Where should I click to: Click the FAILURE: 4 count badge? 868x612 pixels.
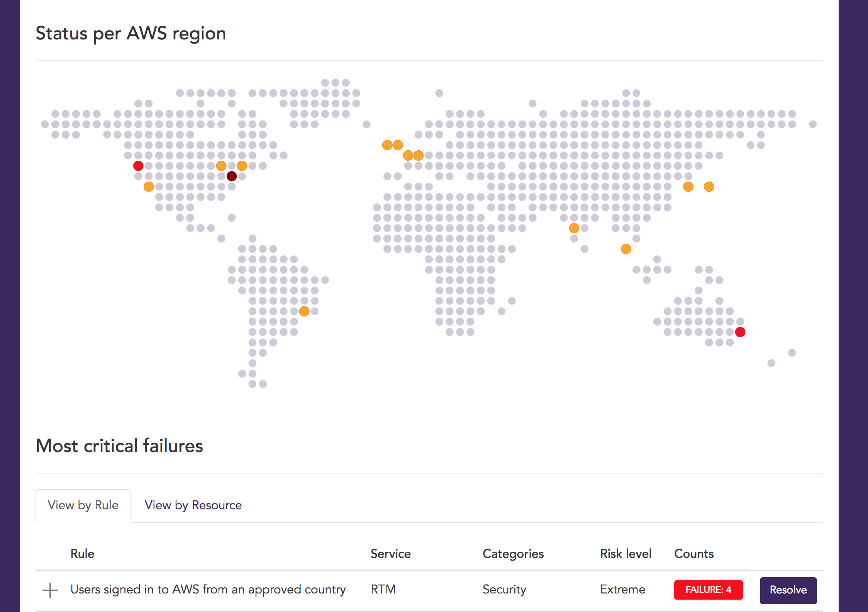point(708,590)
